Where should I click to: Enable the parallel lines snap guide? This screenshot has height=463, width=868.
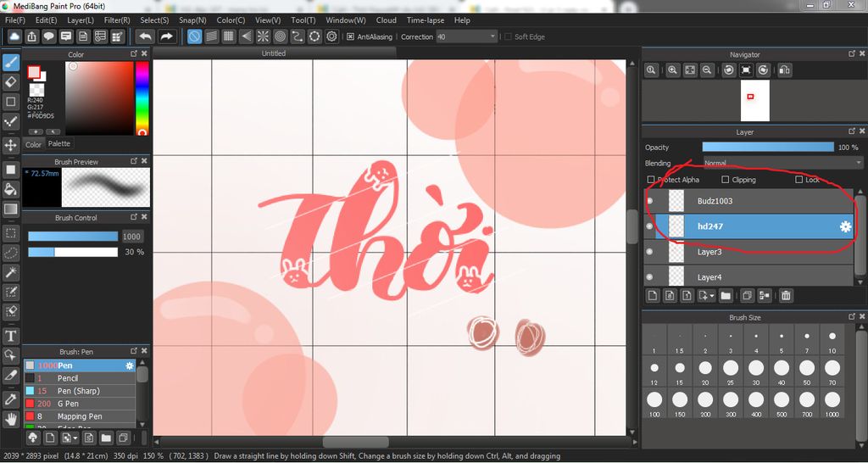[x=211, y=36]
